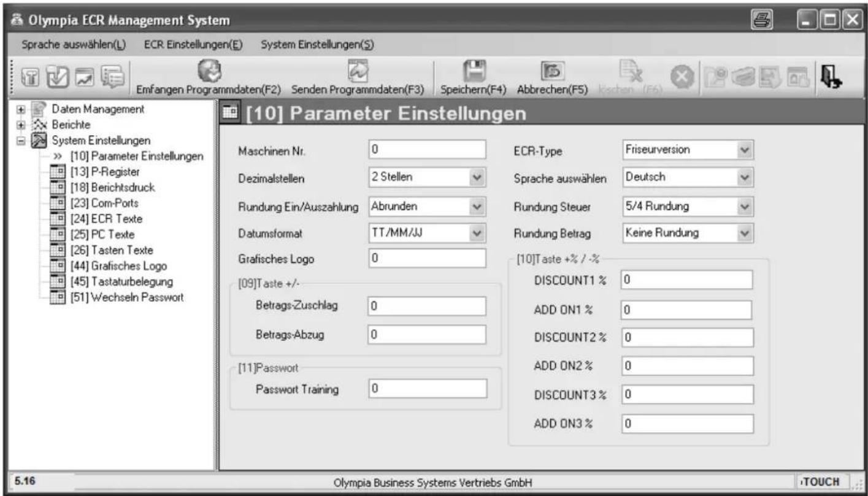Select [45] Tastaturbelegung tree item
The height and width of the screenshot is (496, 868).
tap(121, 281)
